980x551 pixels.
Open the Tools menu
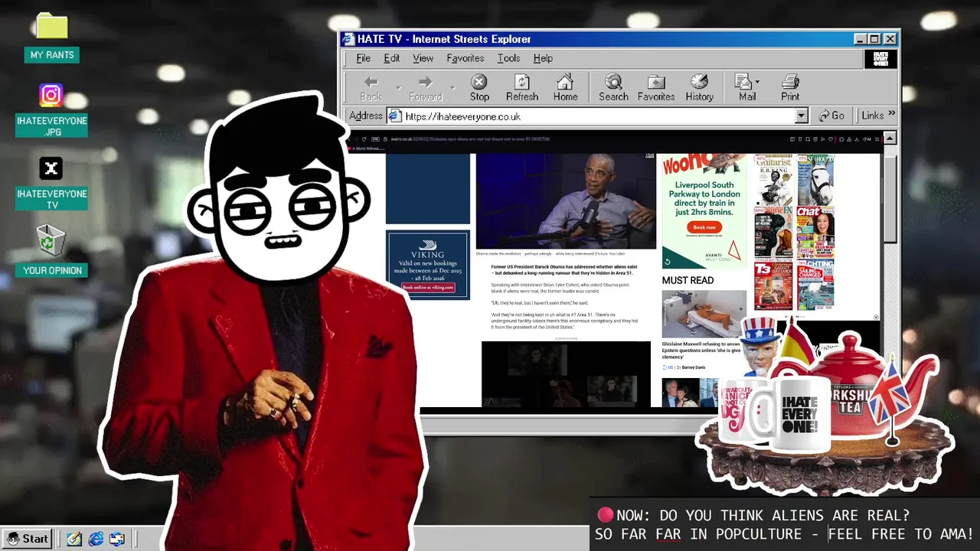point(508,58)
